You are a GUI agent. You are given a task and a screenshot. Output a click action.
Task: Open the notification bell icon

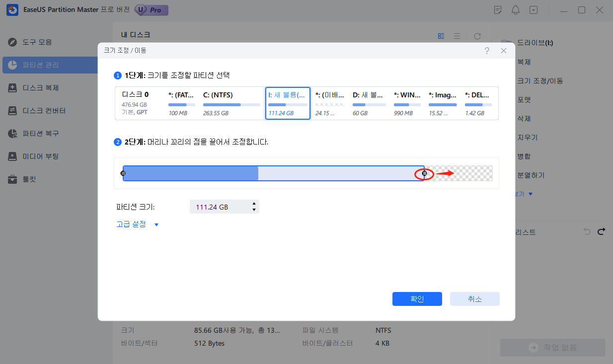(516, 10)
